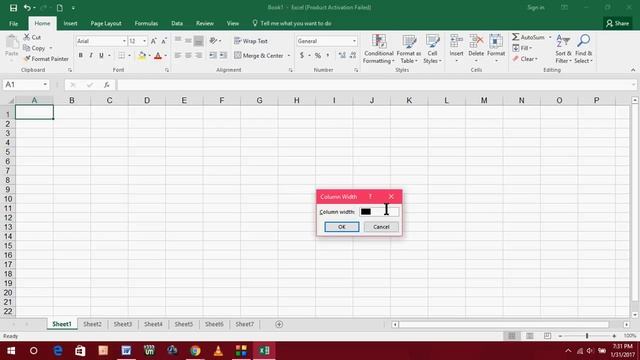Click Merge & Center
The width and height of the screenshot is (640, 360).
(x=259, y=55)
